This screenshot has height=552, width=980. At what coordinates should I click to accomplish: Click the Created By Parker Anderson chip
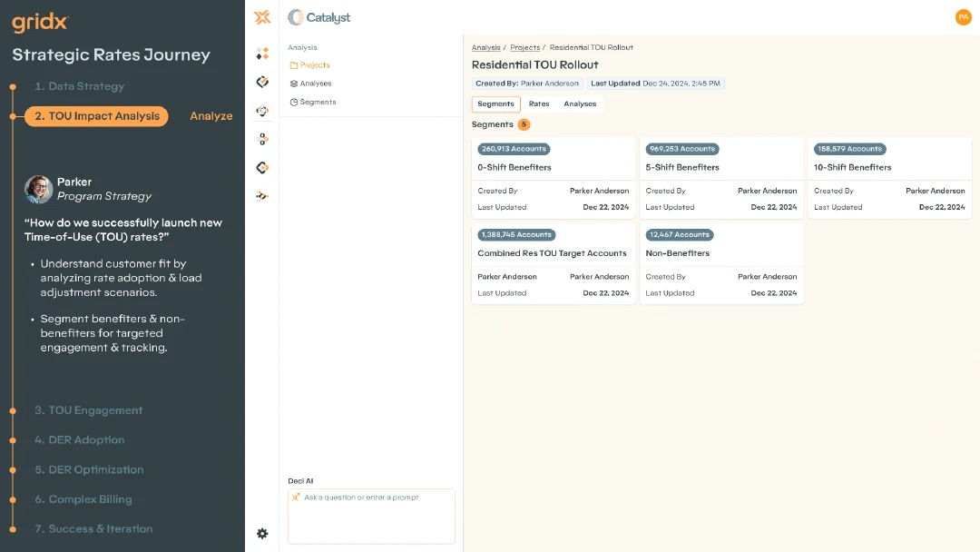527,84
